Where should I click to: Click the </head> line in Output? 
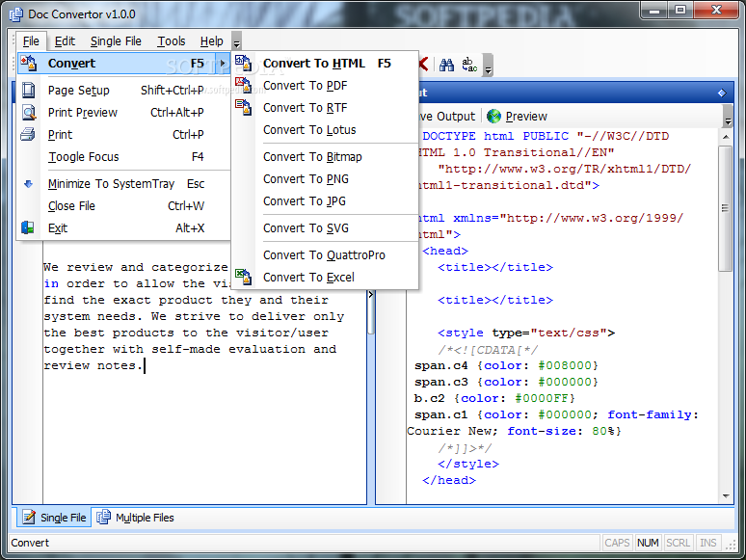pyautogui.click(x=448, y=480)
